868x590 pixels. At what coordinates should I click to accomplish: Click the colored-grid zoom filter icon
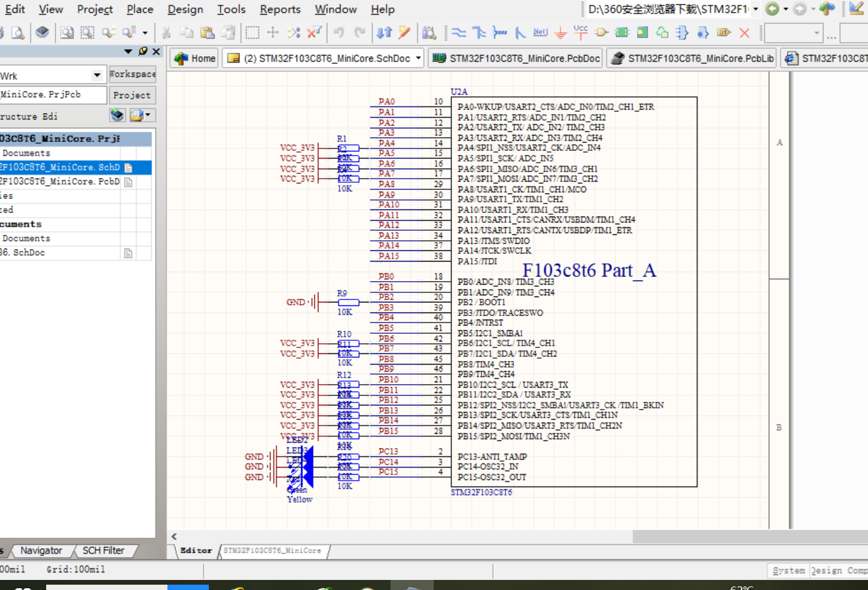tap(129, 33)
